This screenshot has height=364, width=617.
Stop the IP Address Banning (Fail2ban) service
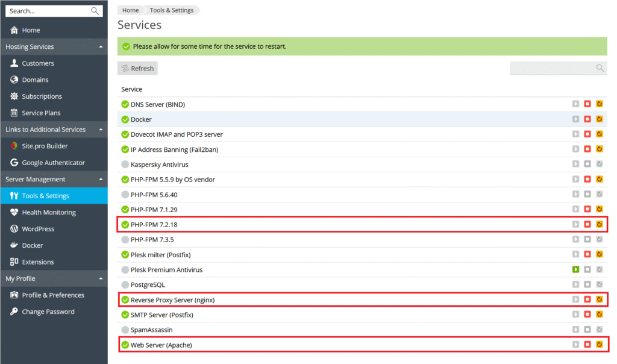[x=587, y=149]
